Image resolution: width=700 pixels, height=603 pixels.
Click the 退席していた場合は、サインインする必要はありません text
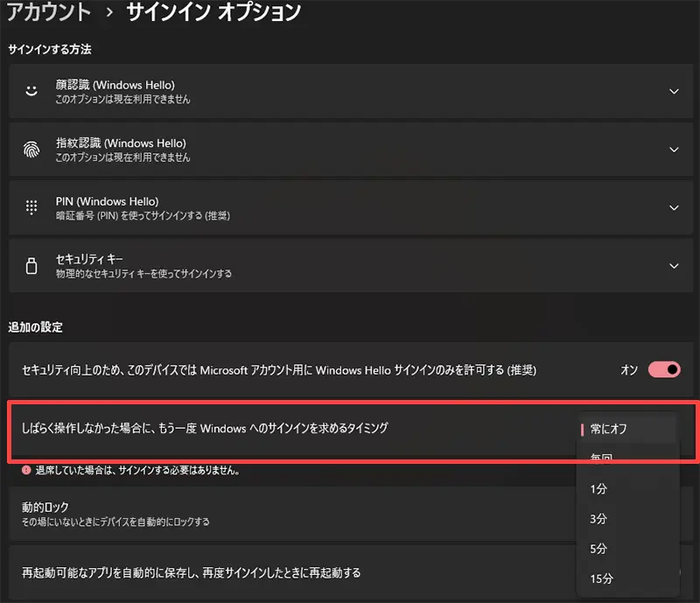[138, 470]
